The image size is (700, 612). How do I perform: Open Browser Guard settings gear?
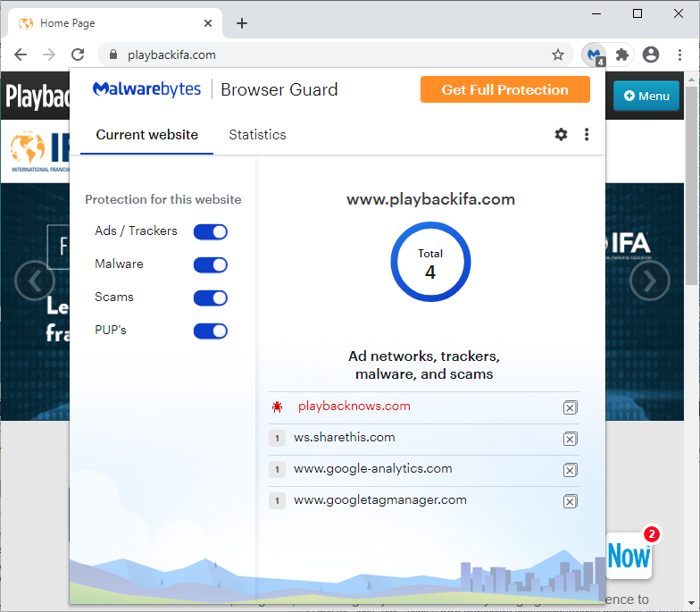coord(561,134)
